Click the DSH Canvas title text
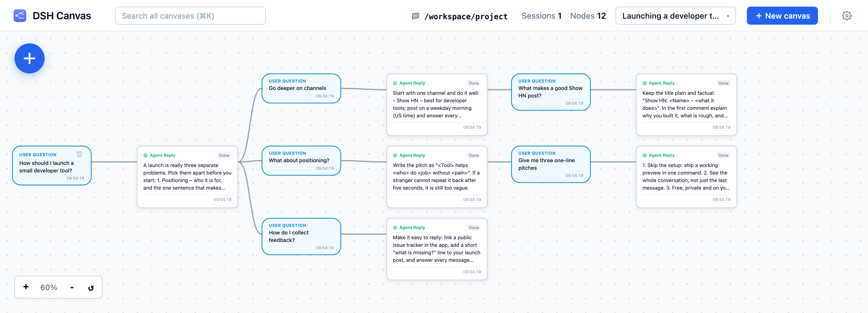 pyautogui.click(x=62, y=16)
